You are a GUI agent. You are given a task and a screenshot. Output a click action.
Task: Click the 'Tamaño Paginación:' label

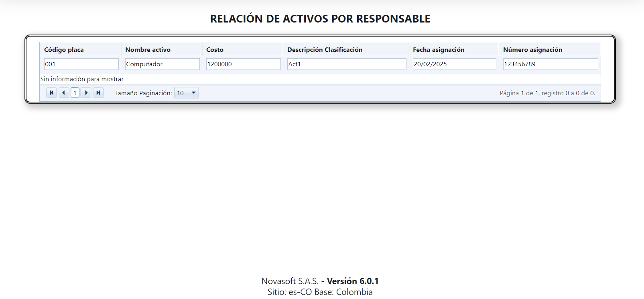pos(144,93)
